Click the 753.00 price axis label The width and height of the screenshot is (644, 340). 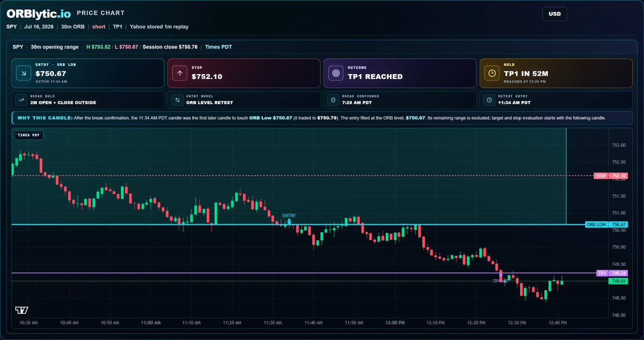(x=619, y=146)
